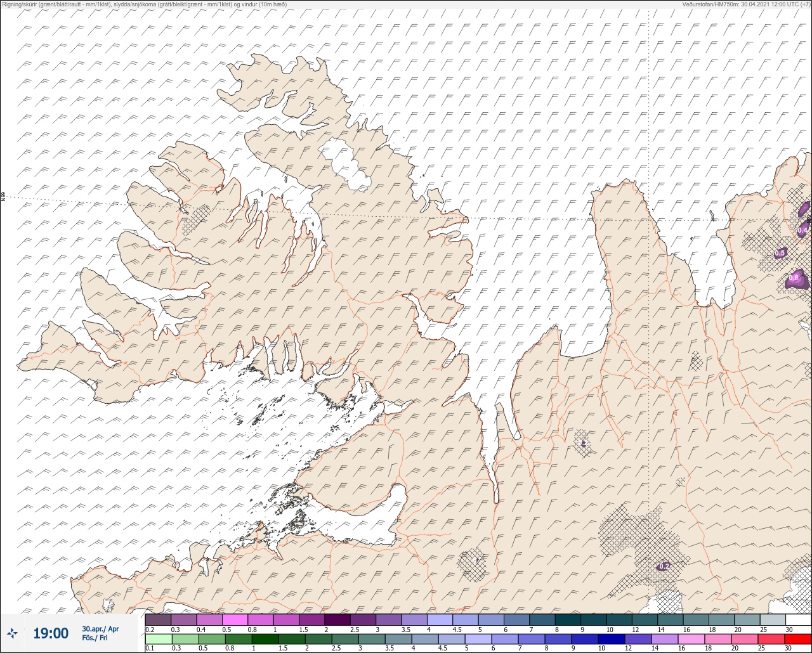The height and width of the screenshot is (653, 812).
Task: Click bottom-row bright red legend swatch at 30
Action: pos(798,638)
